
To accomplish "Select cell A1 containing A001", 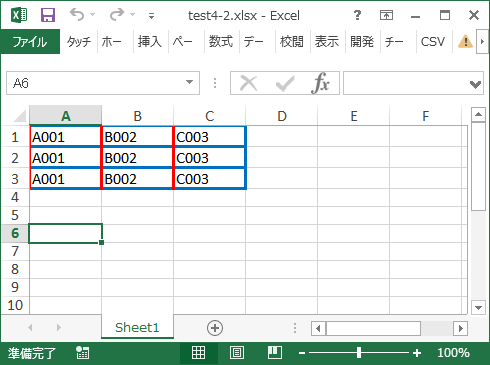I will [x=66, y=137].
